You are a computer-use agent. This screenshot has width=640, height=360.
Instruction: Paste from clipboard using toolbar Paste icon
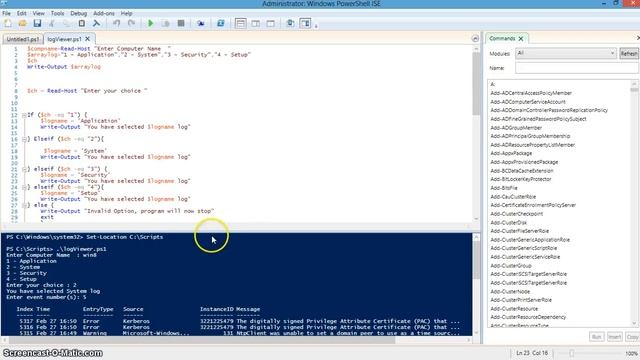pyautogui.click(x=82, y=23)
